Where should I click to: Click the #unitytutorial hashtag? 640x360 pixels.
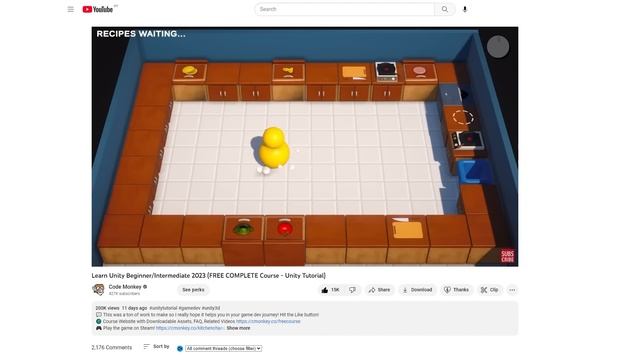(x=163, y=308)
